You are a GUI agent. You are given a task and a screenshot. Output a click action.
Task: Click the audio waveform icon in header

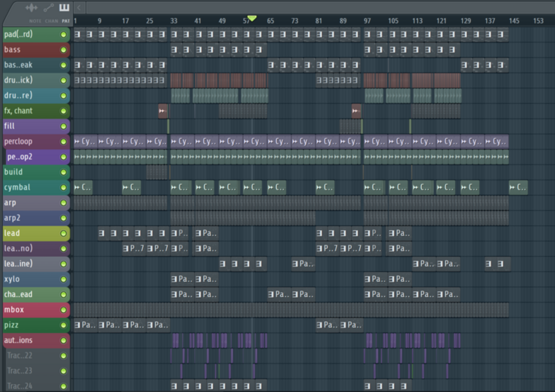32,8
